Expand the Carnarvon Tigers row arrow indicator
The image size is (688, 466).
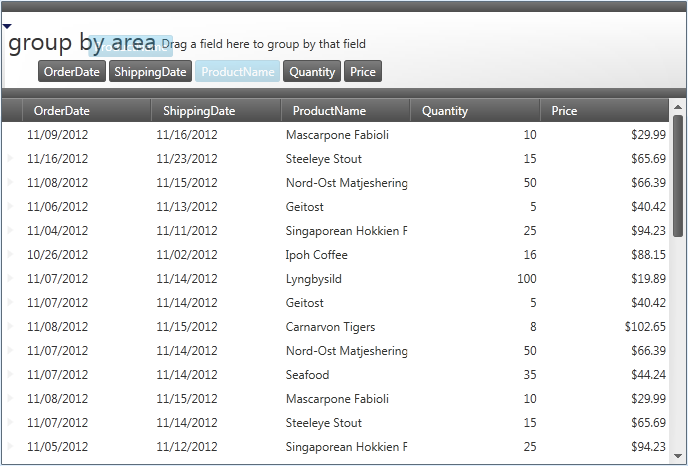[x=11, y=327]
